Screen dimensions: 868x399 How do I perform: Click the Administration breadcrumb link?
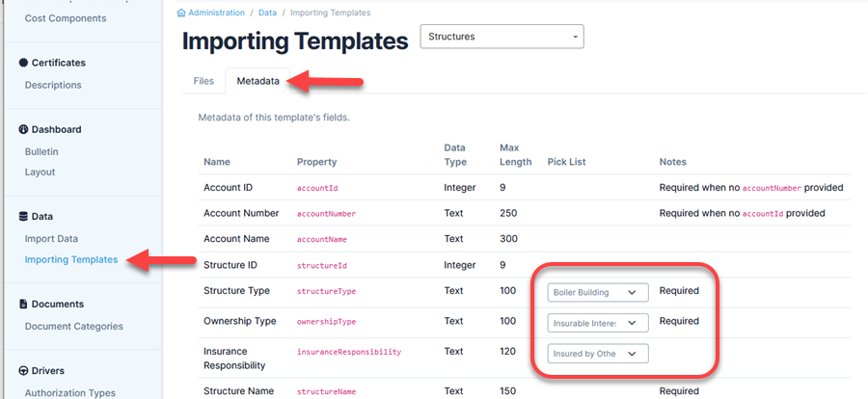click(x=220, y=13)
